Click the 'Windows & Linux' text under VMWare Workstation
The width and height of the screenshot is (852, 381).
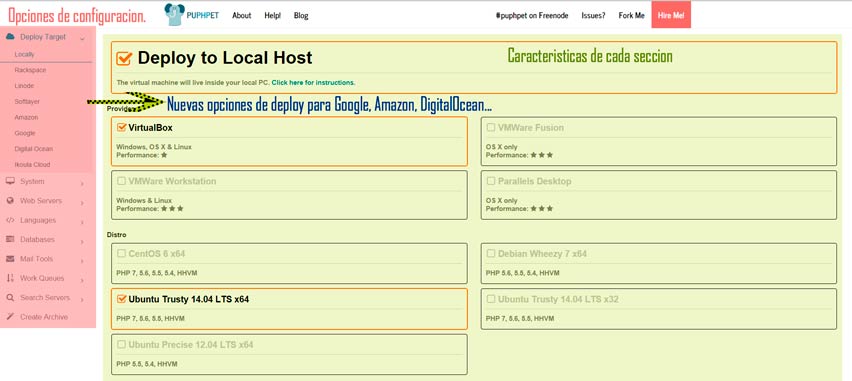pyautogui.click(x=144, y=201)
